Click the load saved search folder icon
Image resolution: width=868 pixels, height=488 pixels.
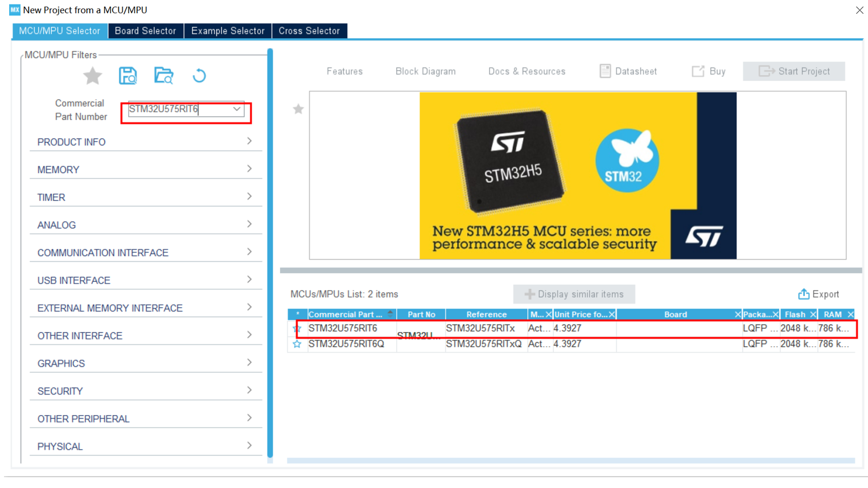point(164,76)
